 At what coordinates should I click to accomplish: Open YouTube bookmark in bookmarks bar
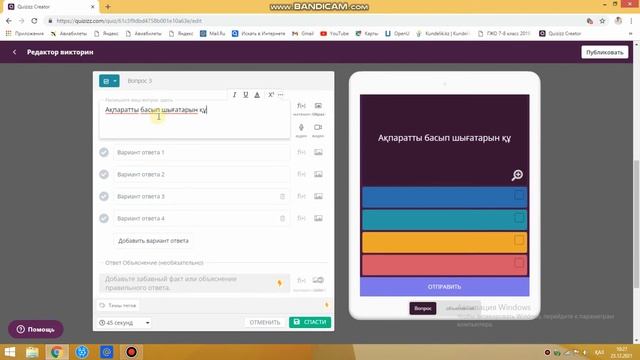coord(335,33)
